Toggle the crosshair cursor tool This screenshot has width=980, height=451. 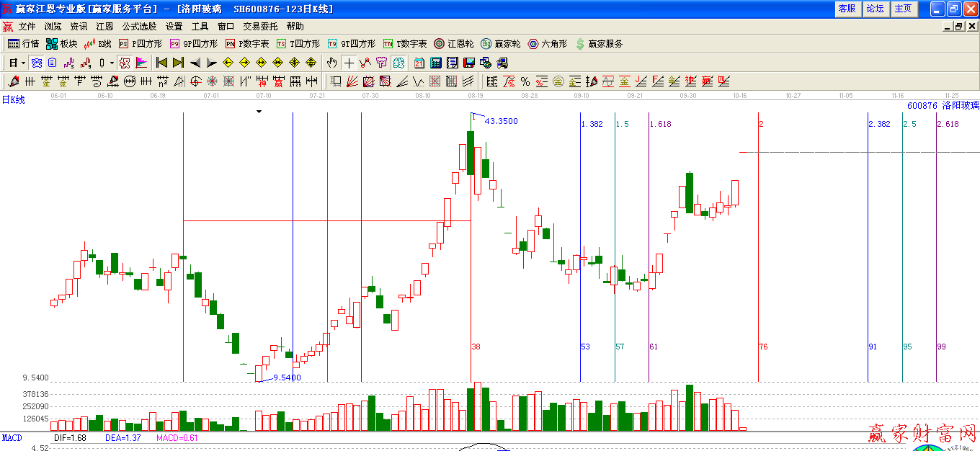349,63
